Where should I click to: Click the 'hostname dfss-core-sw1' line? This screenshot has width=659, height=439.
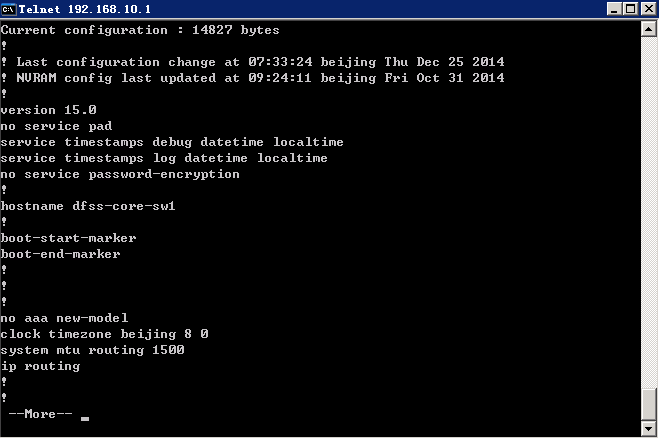pyautogui.click(x=88, y=206)
